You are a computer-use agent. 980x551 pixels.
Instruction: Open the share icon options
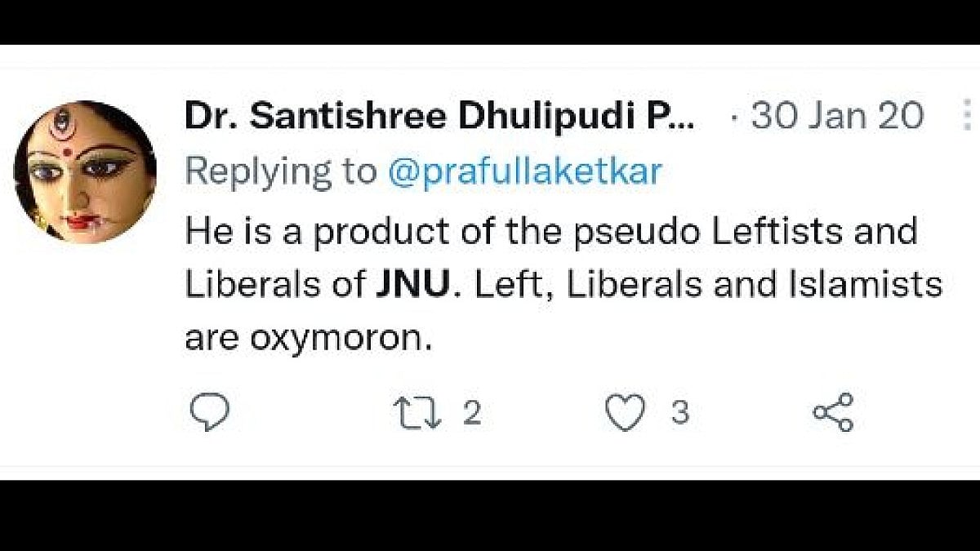832,412
